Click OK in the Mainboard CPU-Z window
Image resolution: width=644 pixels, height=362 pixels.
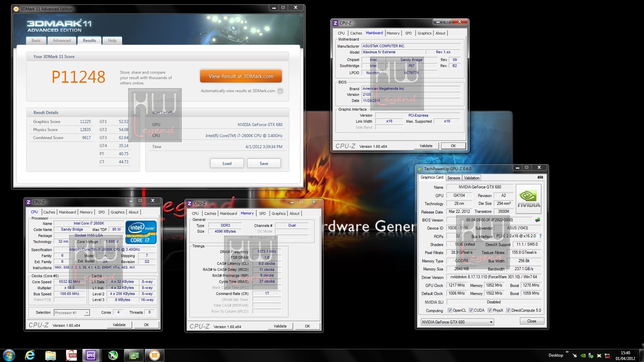[453, 146]
